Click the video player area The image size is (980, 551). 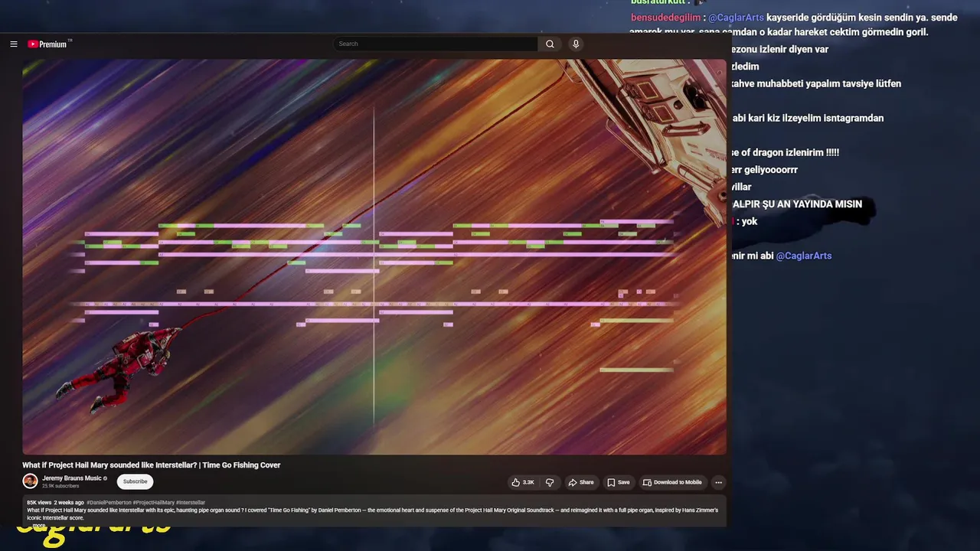(374, 257)
